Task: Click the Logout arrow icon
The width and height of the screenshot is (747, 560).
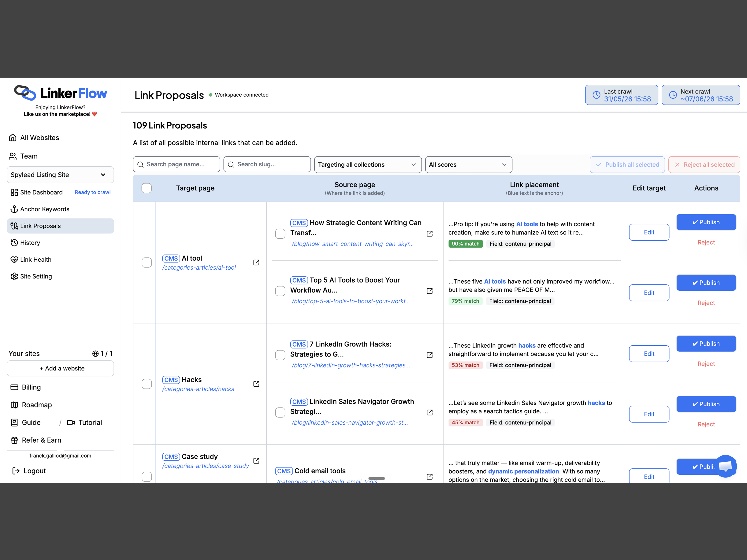Action: 16,471
